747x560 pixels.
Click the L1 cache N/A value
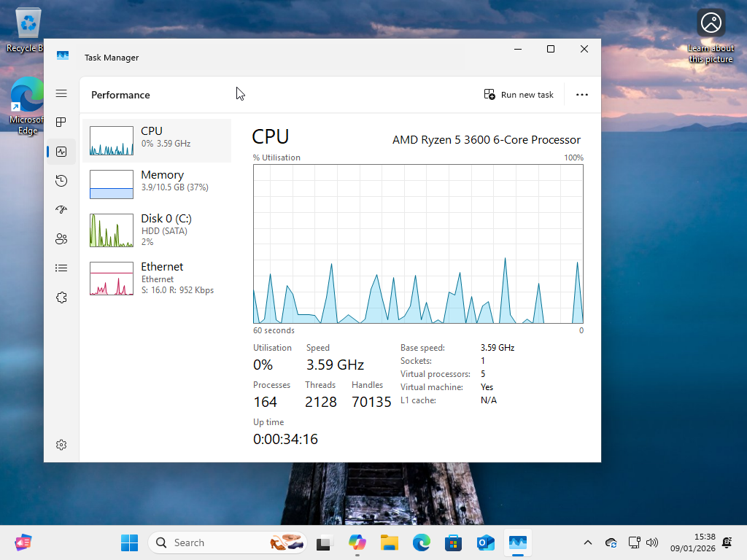[x=488, y=400]
